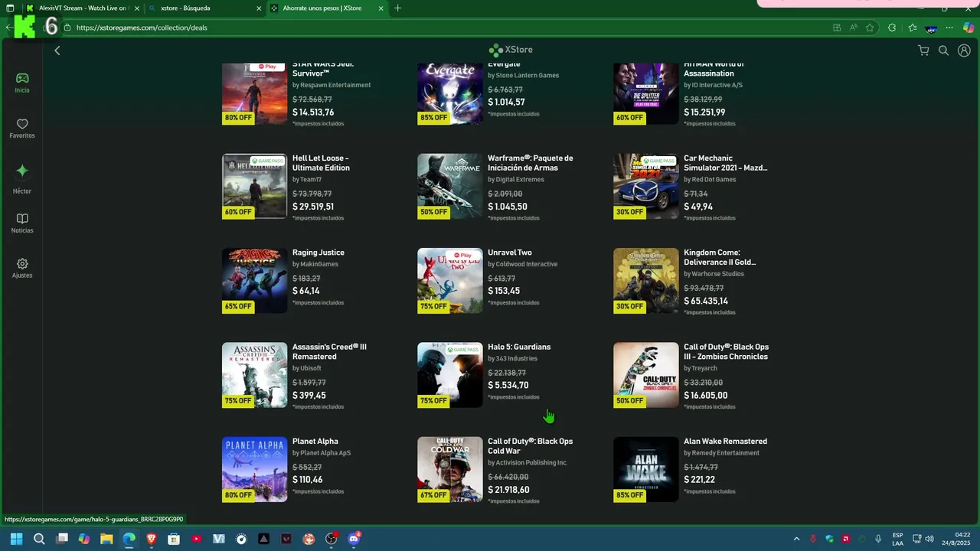Open Call of Duty Black Ops Cold War title
Image resolution: width=980 pixels, height=551 pixels.
[x=530, y=446]
